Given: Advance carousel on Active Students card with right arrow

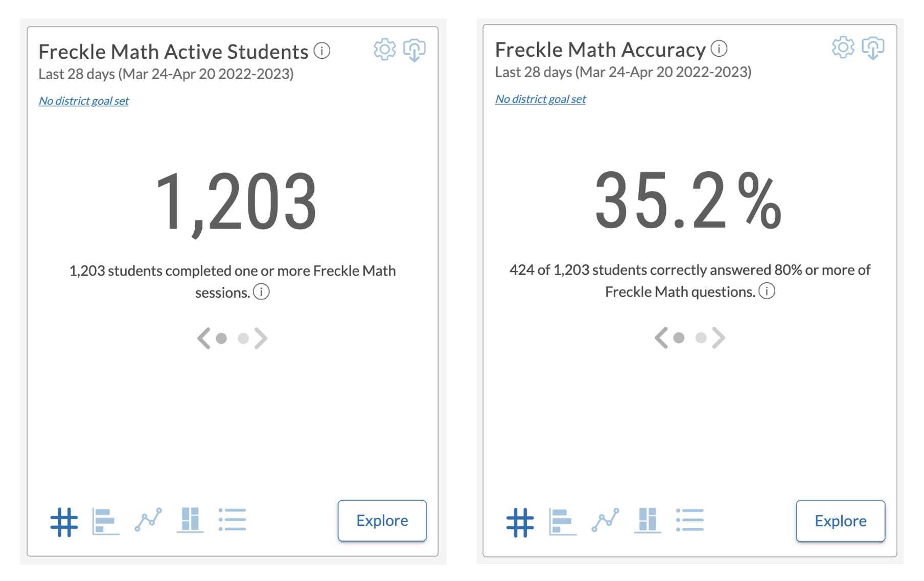Looking at the screenshot, I should [262, 338].
